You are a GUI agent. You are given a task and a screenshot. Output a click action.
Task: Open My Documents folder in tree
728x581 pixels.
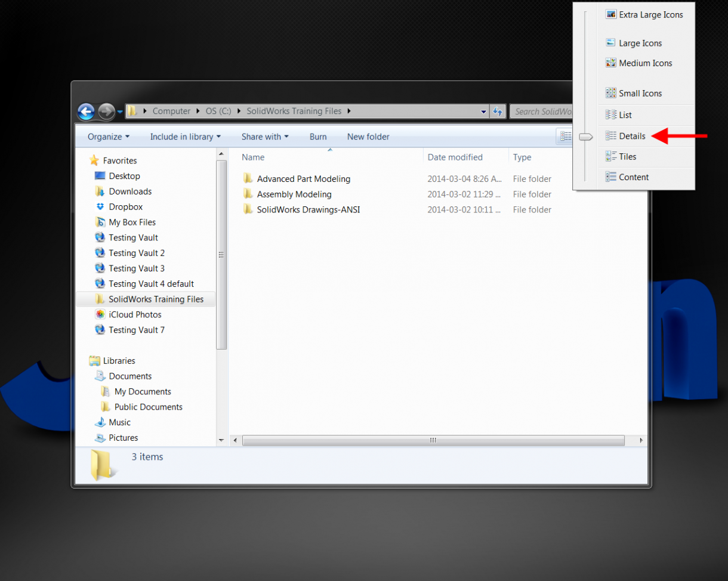pyautogui.click(x=143, y=391)
